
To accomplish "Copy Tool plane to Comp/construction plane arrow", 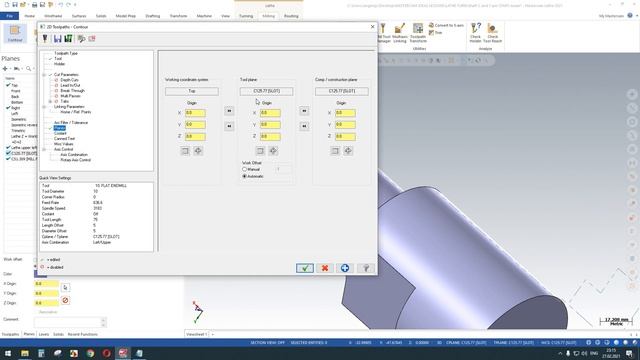I will click(304, 111).
